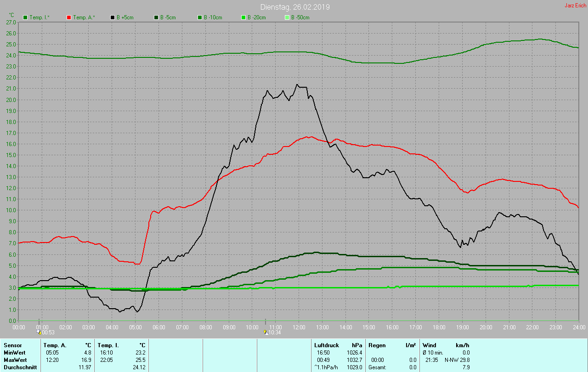Click the red Temp. A.* legend square
This screenshot has height=372, width=588.
point(69,17)
